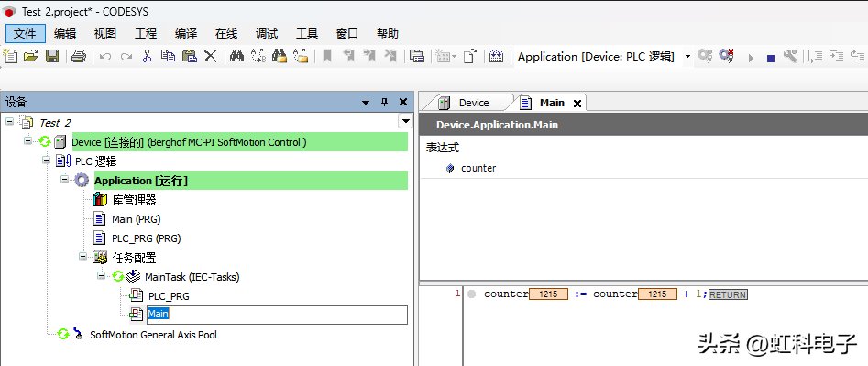Click the step over icon
This screenshot has width=868, height=366.
click(x=816, y=56)
